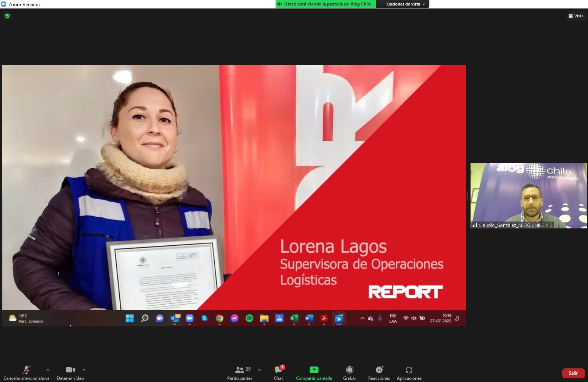Open Aplicaciones panel
The height and width of the screenshot is (382, 588).
pyautogui.click(x=409, y=373)
